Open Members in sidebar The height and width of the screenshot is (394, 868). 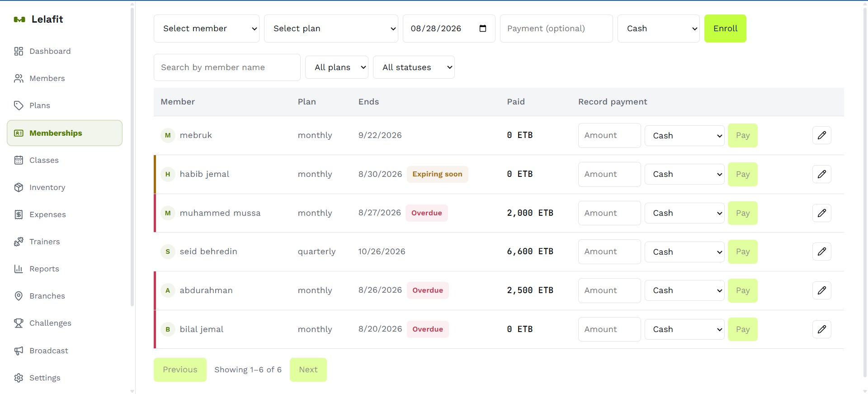pyautogui.click(x=65, y=78)
